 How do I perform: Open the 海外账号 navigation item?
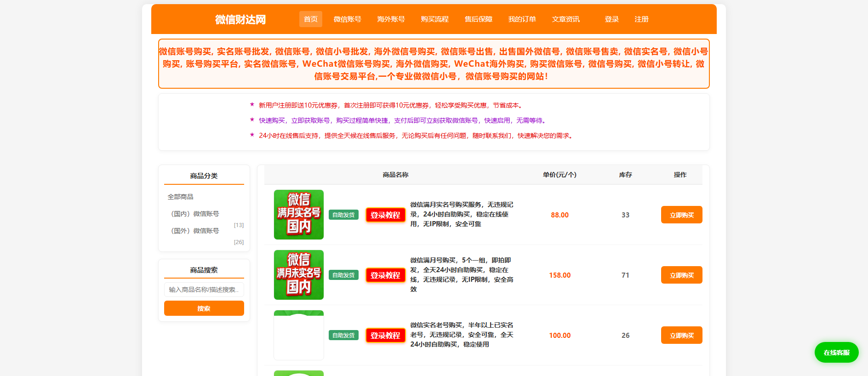point(391,19)
